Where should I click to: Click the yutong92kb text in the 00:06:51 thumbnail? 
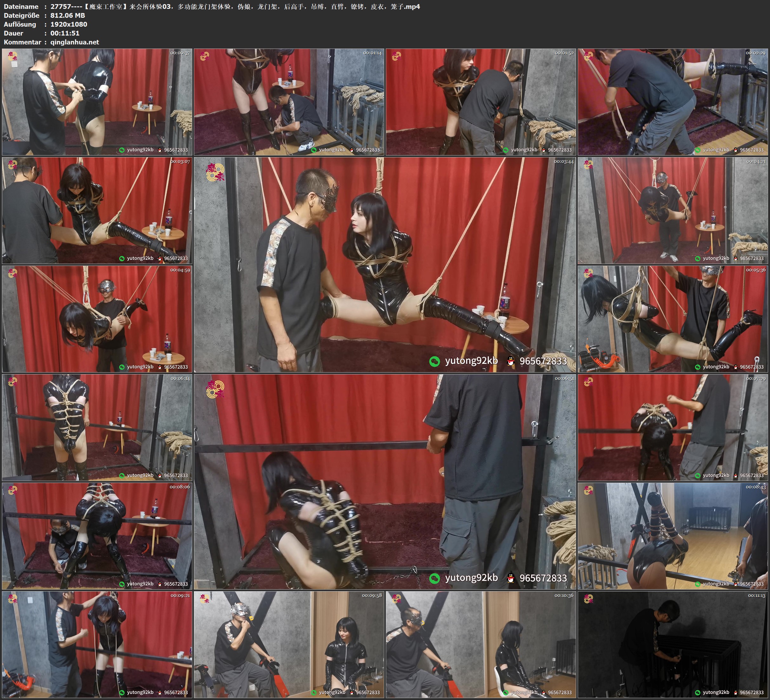tap(471, 578)
